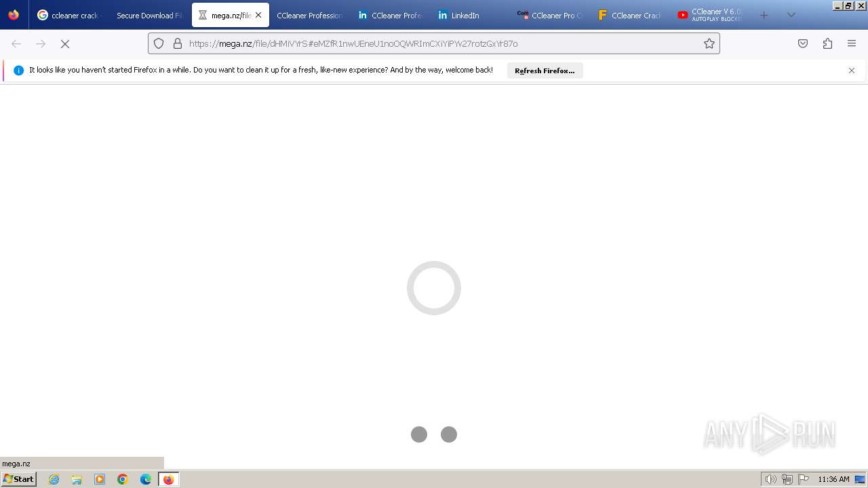Click the show desktop tray icon

click(x=861, y=479)
